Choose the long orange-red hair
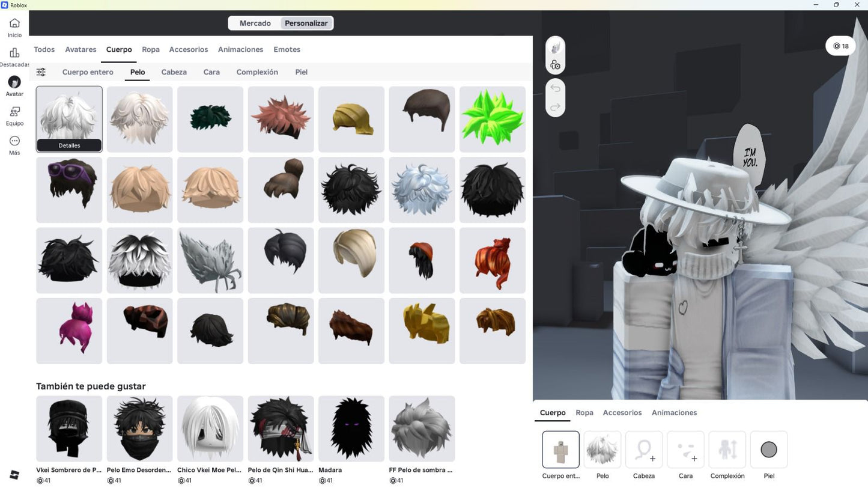The height and width of the screenshot is (488, 868). pos(493,260)
